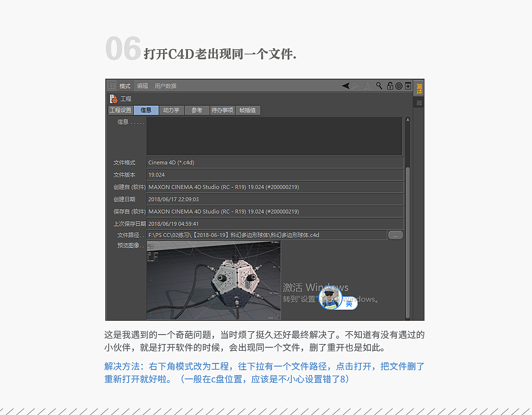
Task: Click the 创建自 (软件) value field
Action: (275, 187)
